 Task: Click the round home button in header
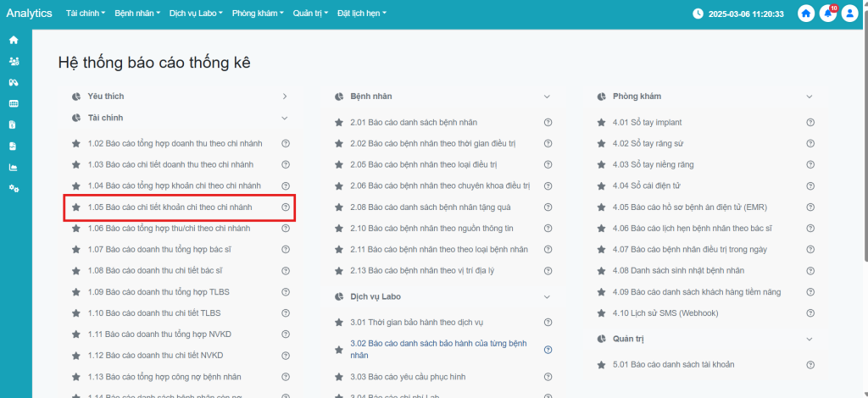point(805,14)
